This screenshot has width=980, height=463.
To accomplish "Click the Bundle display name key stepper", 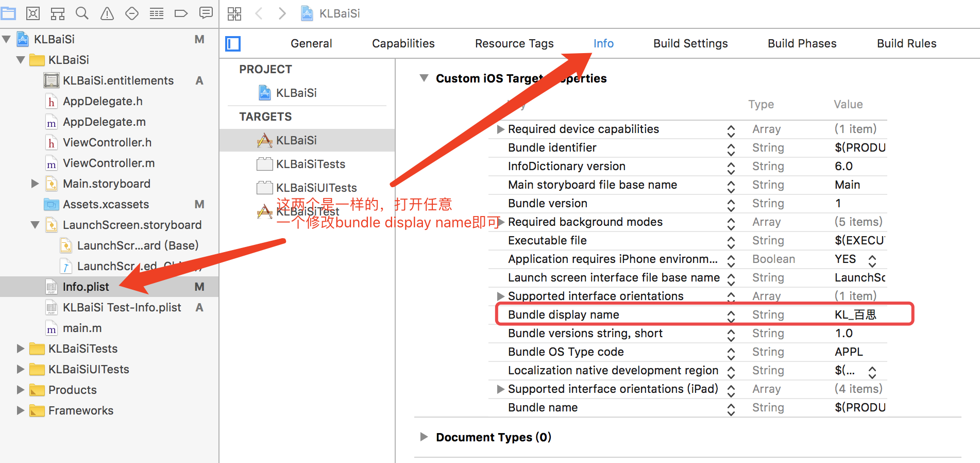I will click(731, 316).
